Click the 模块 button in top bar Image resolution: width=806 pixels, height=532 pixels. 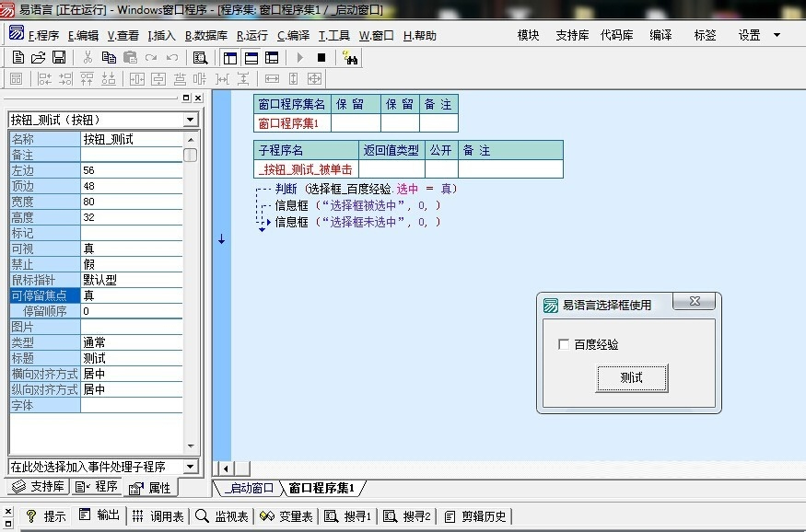[528, 35]
